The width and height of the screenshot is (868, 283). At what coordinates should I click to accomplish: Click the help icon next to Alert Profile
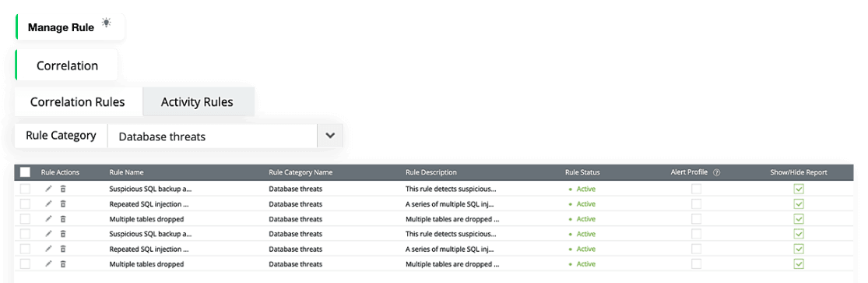click(x=716, y=172)
